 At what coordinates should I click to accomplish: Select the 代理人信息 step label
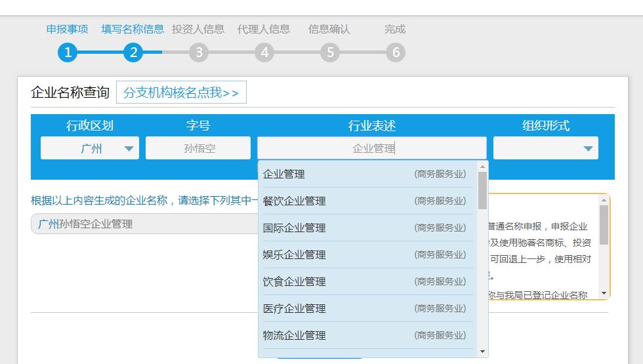tap(264, 29)
